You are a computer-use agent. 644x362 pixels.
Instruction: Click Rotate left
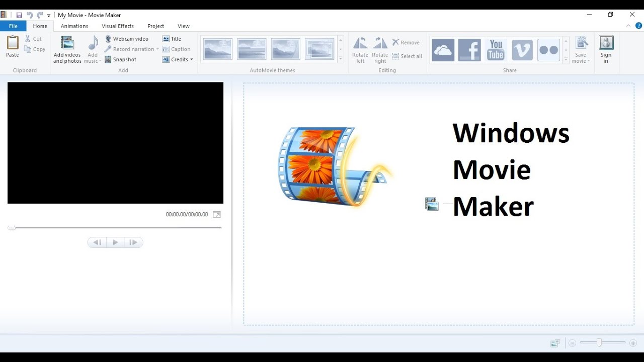point(360,50)
